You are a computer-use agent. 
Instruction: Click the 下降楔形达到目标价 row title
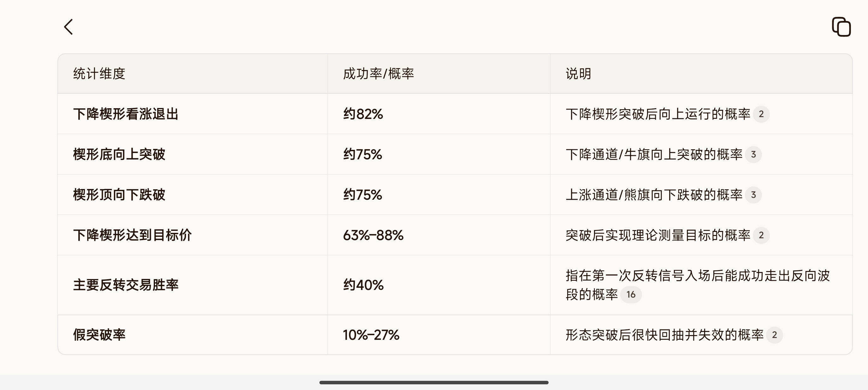click(x=133, y=235)
